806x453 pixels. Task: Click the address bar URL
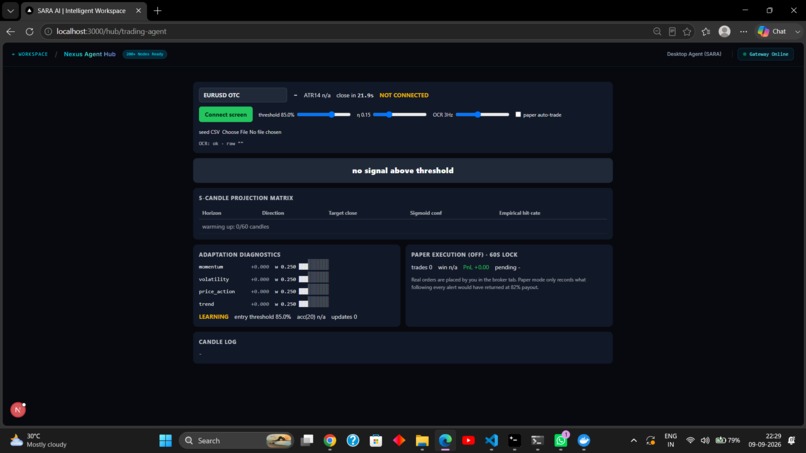(111, 31)
